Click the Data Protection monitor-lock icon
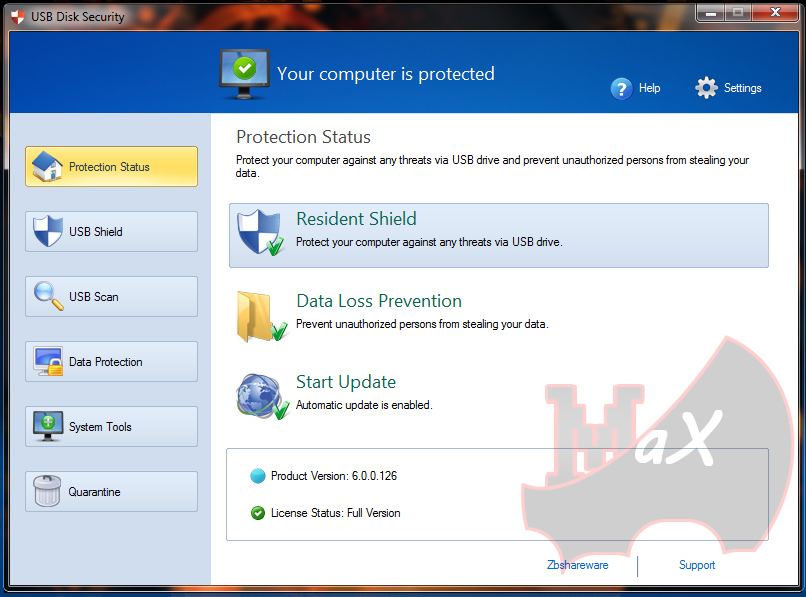 (48, 361)
